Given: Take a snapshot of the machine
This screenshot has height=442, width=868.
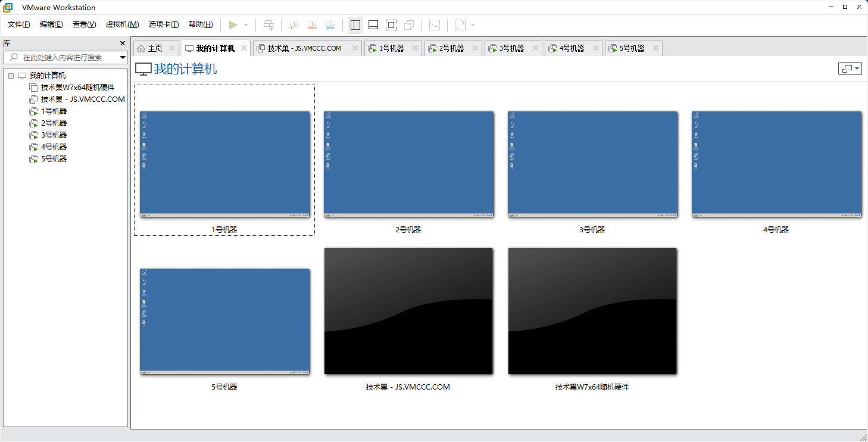Looking at the screenshot, I should point(293,25).
